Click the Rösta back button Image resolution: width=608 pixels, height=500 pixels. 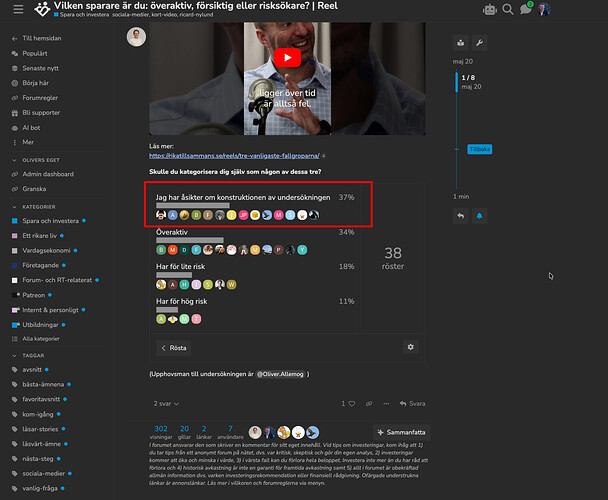click(x=174, y=348)
